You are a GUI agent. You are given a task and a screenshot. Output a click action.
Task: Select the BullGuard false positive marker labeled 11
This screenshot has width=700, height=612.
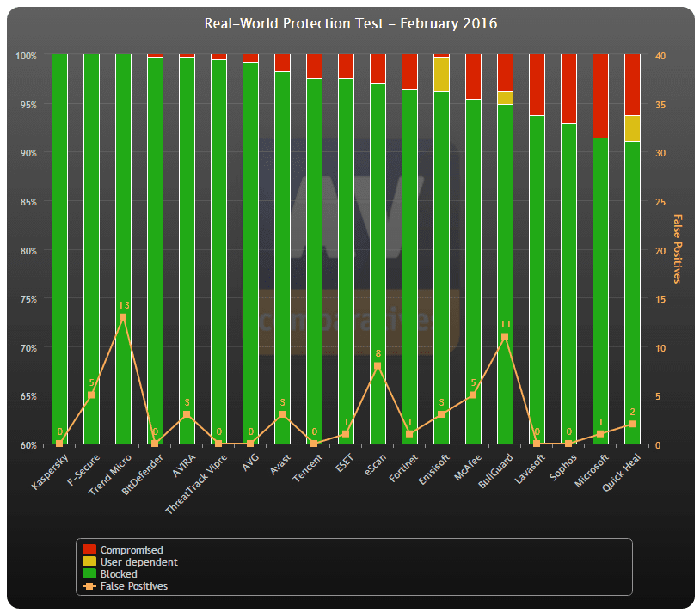tap(505, 337)
